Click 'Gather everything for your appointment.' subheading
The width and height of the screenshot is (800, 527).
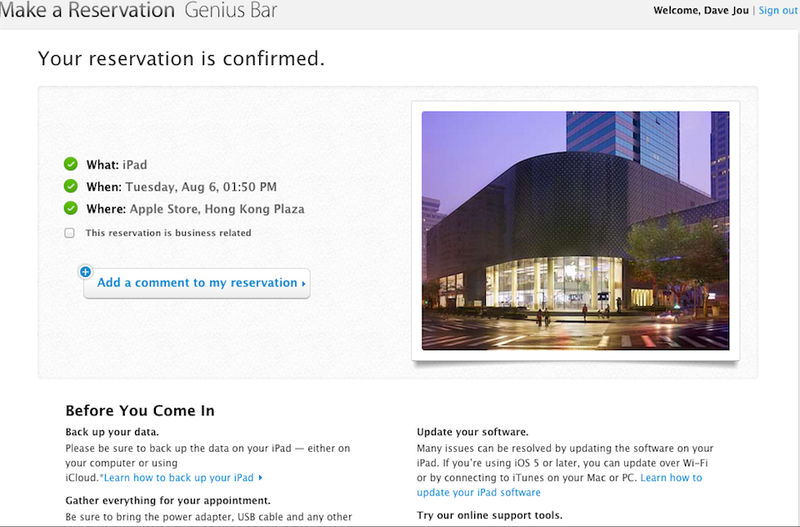(168, 500)
